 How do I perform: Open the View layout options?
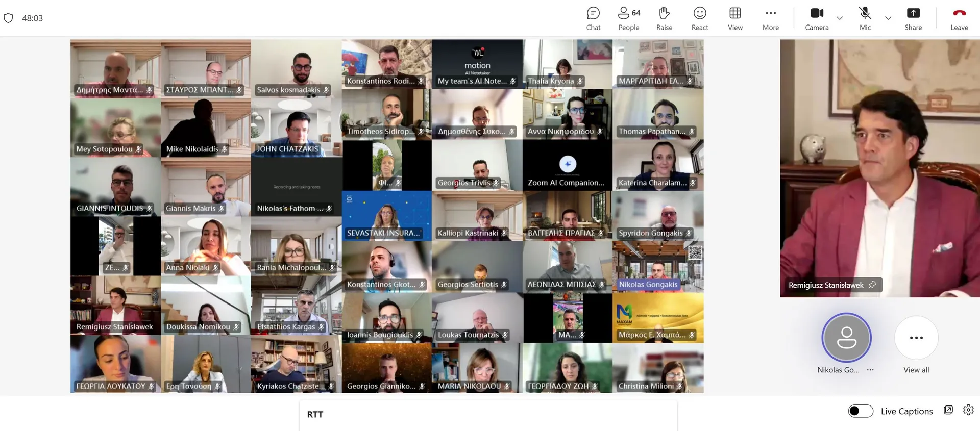point(735,19)
